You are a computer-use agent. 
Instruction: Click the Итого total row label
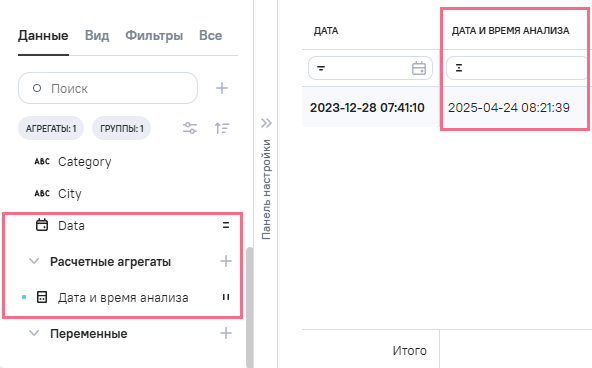[x=410, y=351]
